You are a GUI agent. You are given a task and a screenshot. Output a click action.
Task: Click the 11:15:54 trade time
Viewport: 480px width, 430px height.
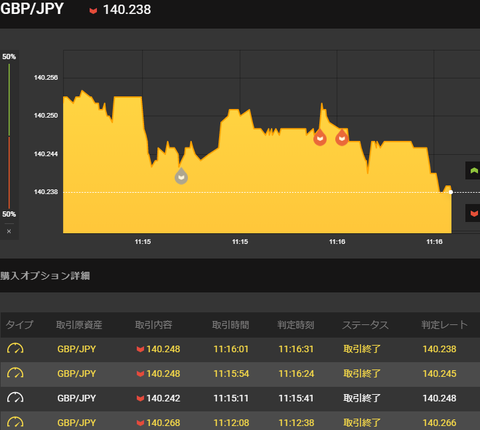coord(231,373)
